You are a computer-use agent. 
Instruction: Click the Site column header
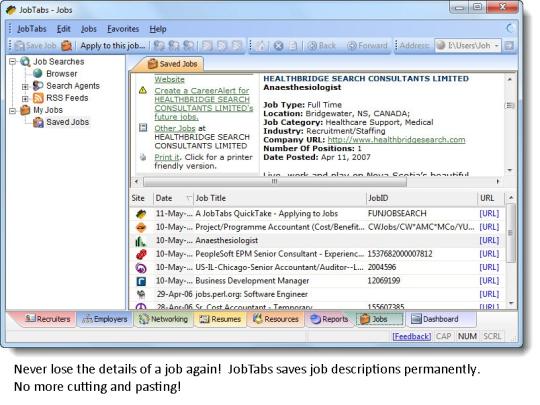click(x=141, y=198)
